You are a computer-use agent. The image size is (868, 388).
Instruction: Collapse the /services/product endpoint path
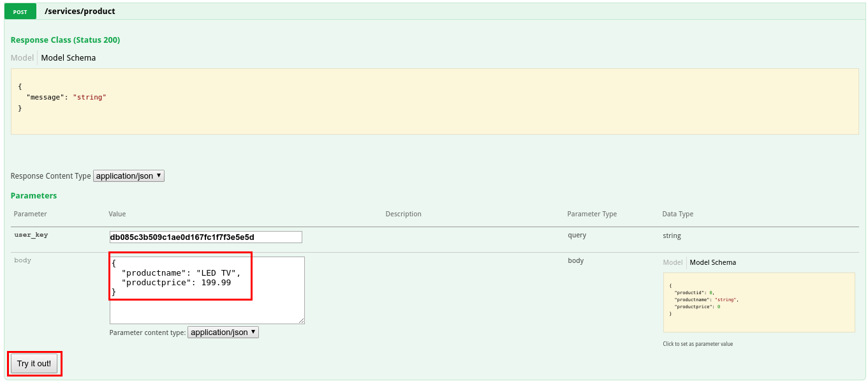[x=80, y=11]
